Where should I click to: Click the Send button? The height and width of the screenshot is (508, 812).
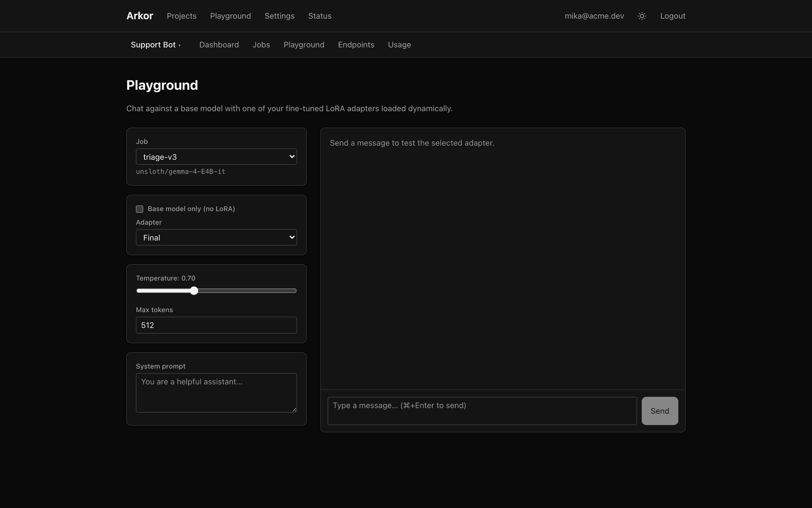[660, 411]
